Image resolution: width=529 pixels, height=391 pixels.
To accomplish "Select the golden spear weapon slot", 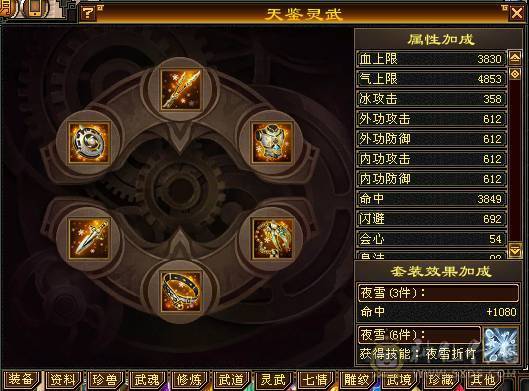I will tap(181, 89).
